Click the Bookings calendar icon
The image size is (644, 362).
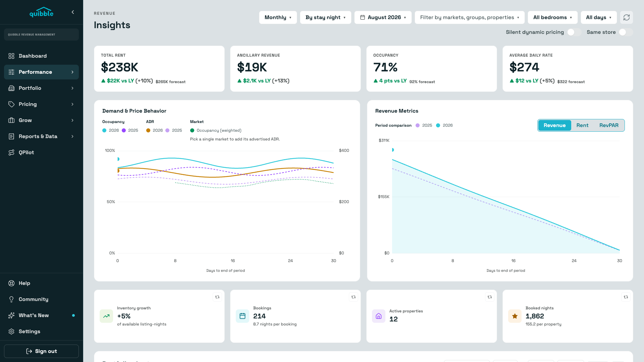[x=243, y=316]
